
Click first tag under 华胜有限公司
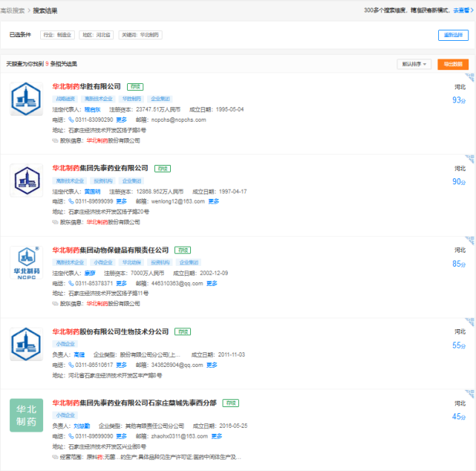point(65,99)
